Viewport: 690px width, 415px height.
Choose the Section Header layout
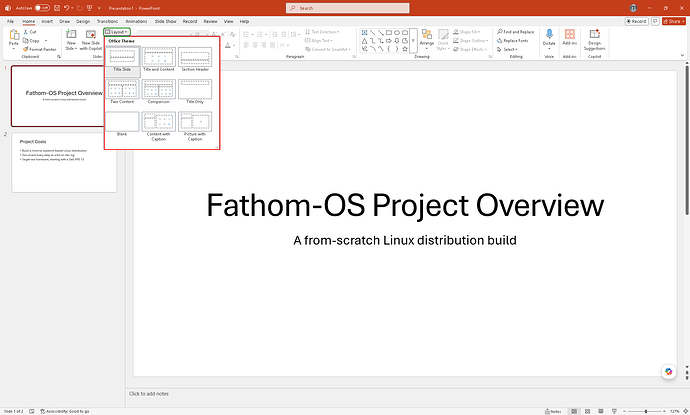(195, 60)
